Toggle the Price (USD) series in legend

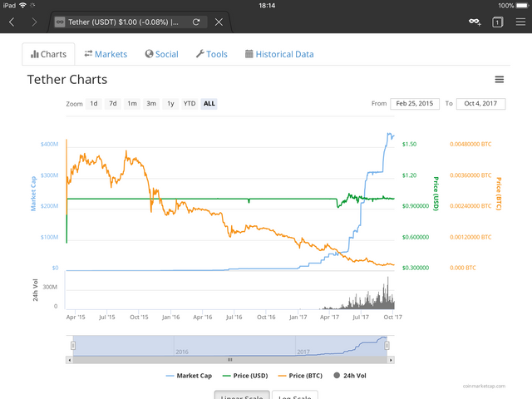click(x=245, y=376)
